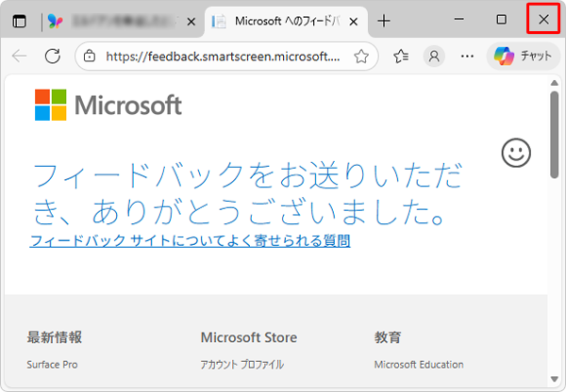The image size is (566, 392).
Task: Click the browser Back arrow
Action: pos(20,57)
